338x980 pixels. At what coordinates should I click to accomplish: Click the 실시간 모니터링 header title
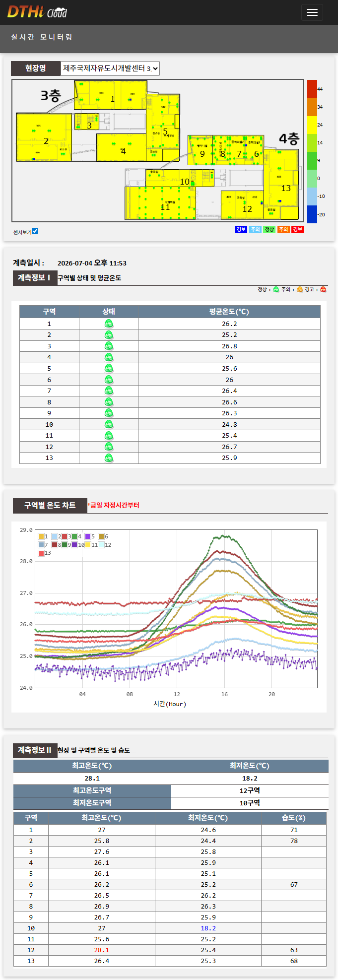[x=42, y=37]
